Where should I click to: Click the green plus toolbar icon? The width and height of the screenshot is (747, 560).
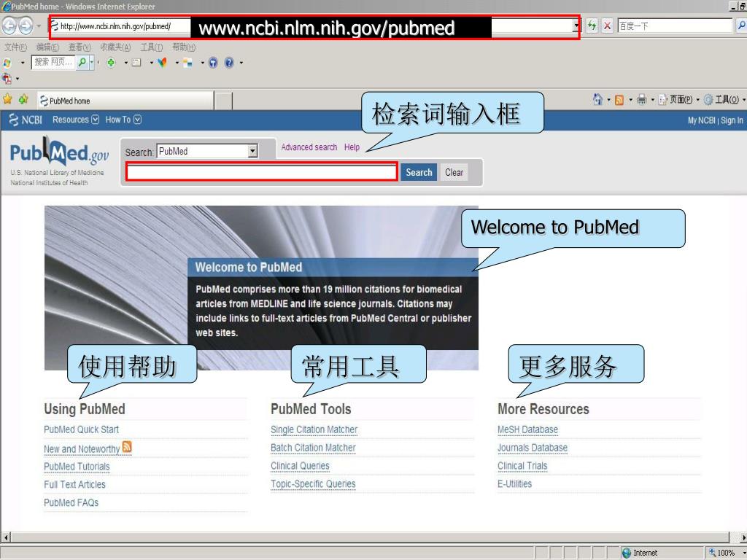111,63
